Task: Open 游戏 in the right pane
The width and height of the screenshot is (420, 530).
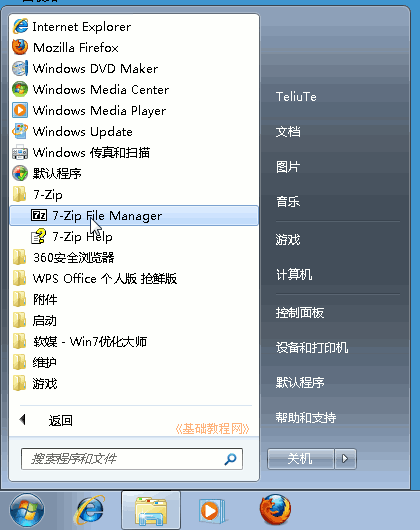Action: [288, 240]
